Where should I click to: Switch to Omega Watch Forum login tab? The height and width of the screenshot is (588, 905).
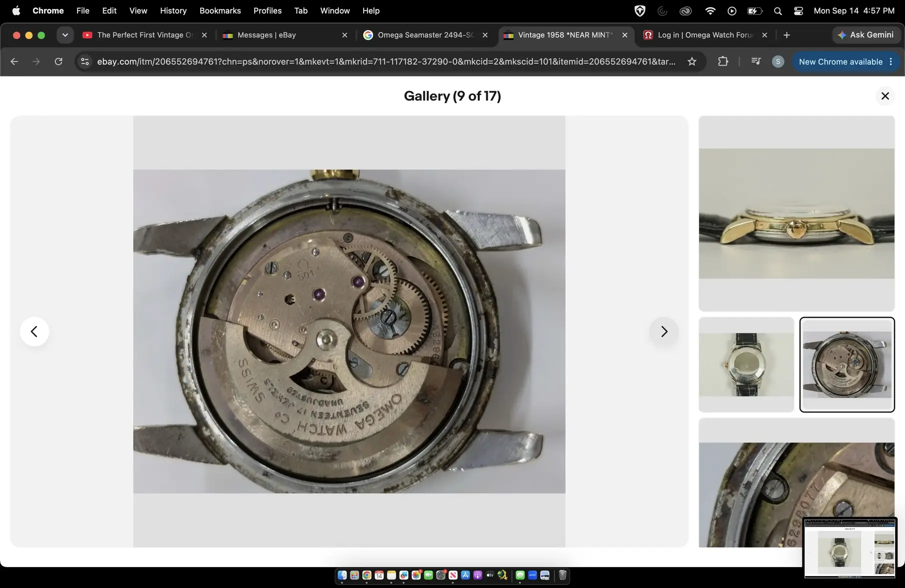[705, 35]
